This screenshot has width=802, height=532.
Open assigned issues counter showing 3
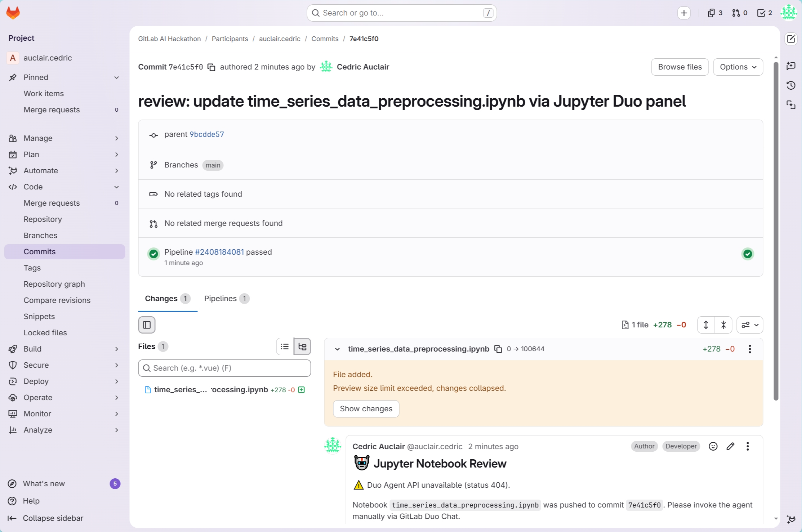715,13
